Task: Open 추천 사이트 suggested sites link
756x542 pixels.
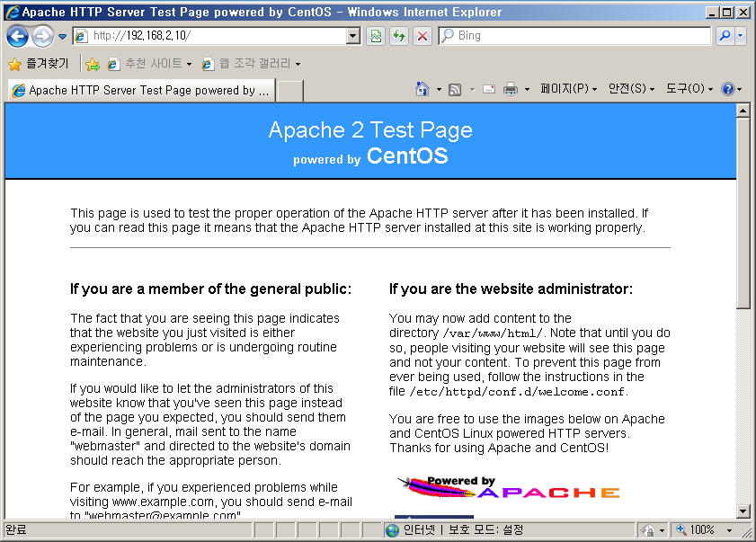Action: click(149, 64)
